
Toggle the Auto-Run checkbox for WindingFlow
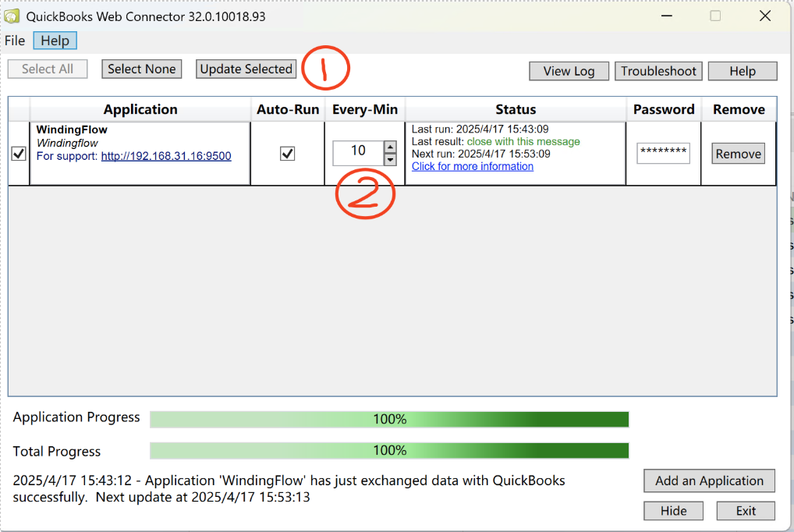click(287, 154)
